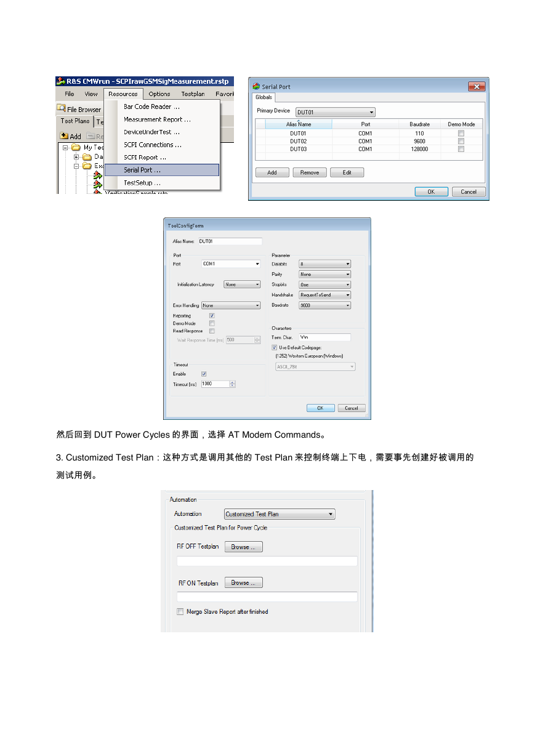Click the yellow Add icon in CMWrun
535x756 pixels.
pyautogui.click(x=64, y=136)
